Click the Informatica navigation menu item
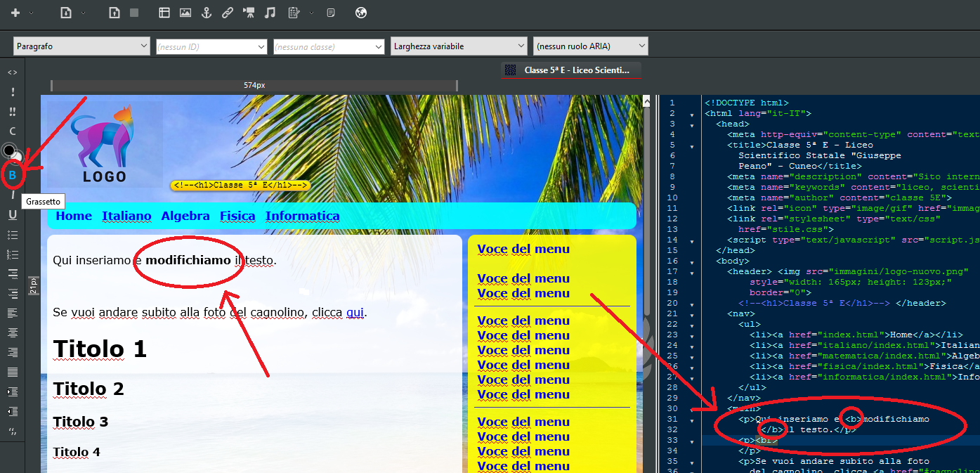This screenshot has width=980, height=473. tap(302, 216)
